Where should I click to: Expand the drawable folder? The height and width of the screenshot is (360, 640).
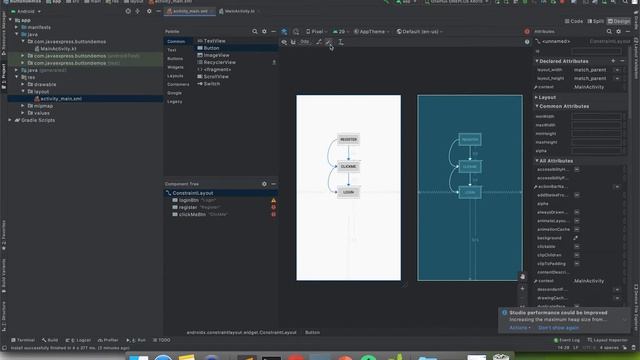[x=23, y=84]
